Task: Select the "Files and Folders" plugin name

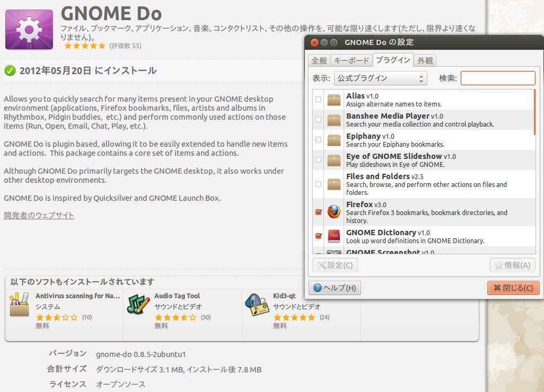Action: (378, 176)
